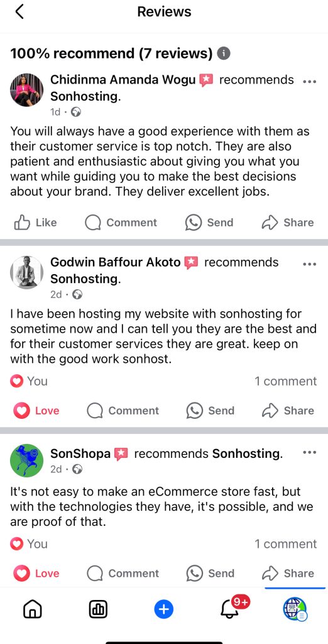
Task: Toggle Love reaction on SonShopa's review
Action: point(36,574)
